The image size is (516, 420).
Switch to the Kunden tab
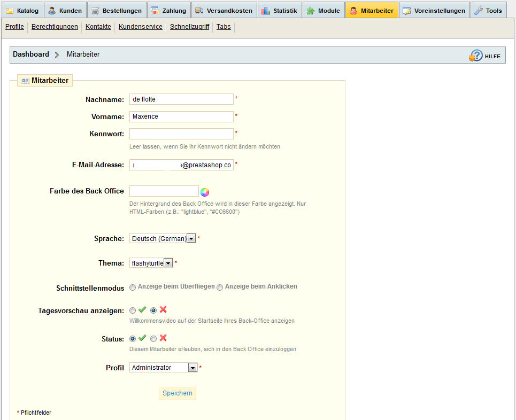pos(65,10)
